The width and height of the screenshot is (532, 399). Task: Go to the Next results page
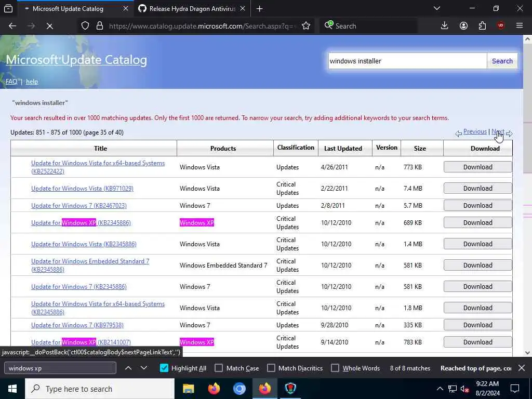click(498, 131)
